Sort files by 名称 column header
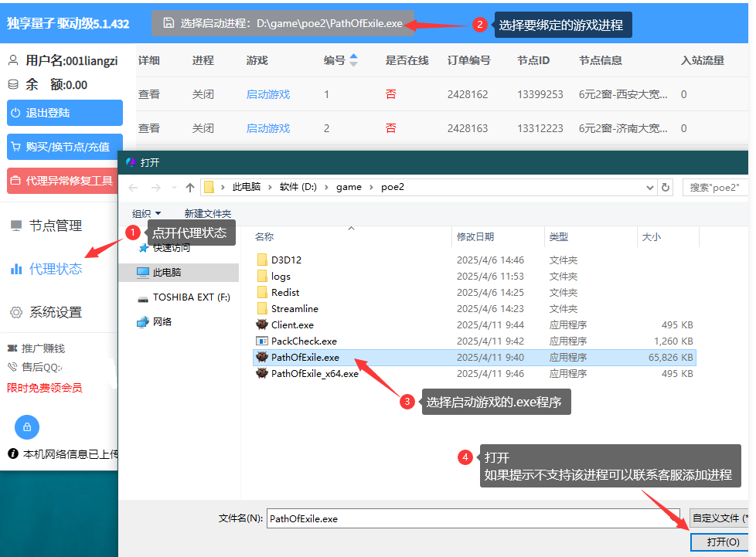The image size is (756, 557). point(264,236)
